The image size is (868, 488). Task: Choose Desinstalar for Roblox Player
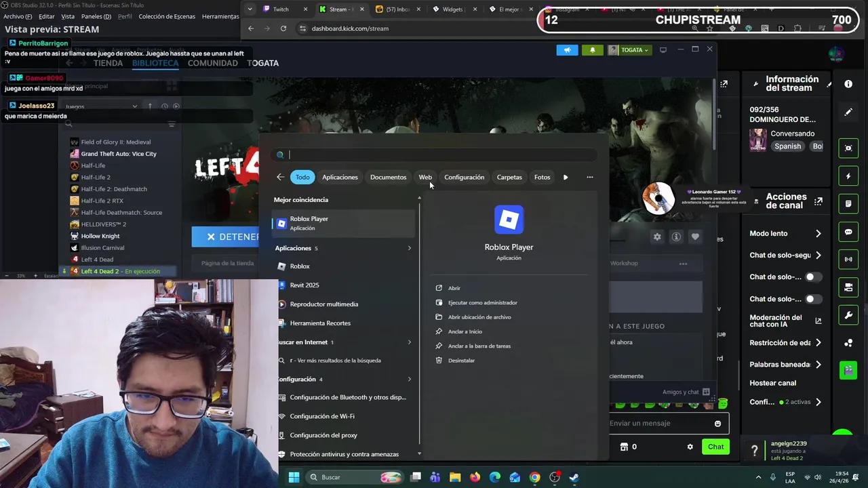(x=461, y=361)
